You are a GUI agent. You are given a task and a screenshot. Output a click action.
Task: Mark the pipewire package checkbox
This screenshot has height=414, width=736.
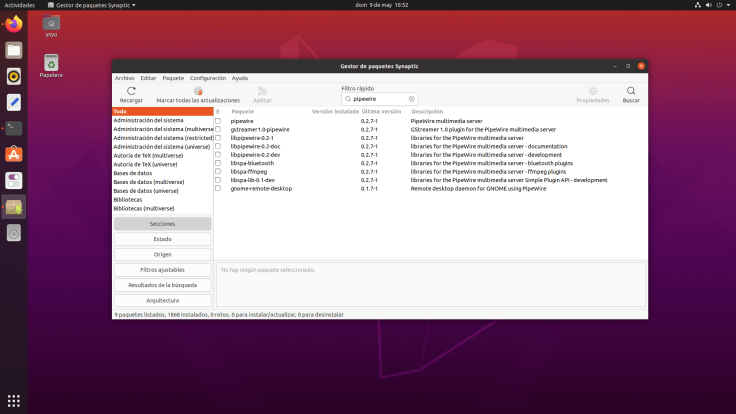(218, 120)
